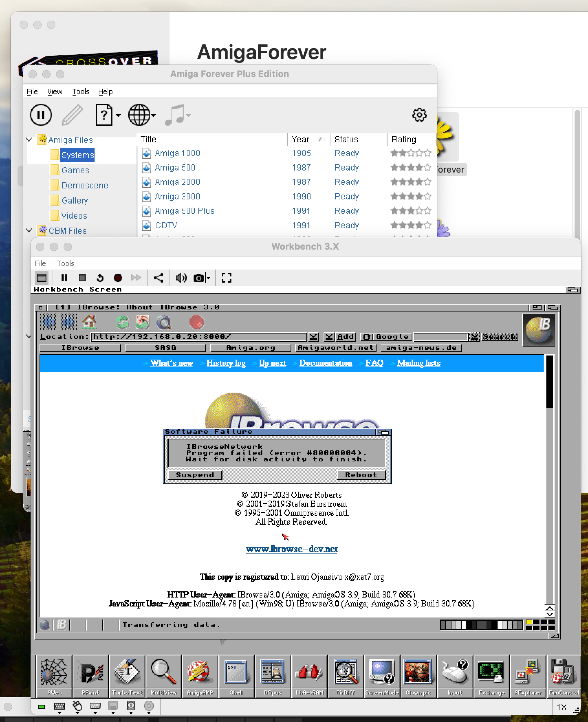
Task: Mute the emulator audio speaker icon
Action: (x=181, y=278)
